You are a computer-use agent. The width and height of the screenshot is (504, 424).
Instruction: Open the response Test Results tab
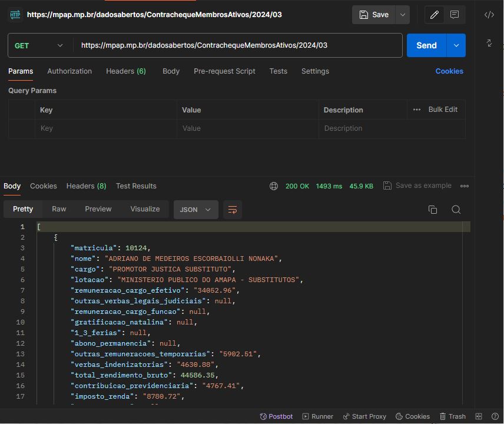pos(136,186)
